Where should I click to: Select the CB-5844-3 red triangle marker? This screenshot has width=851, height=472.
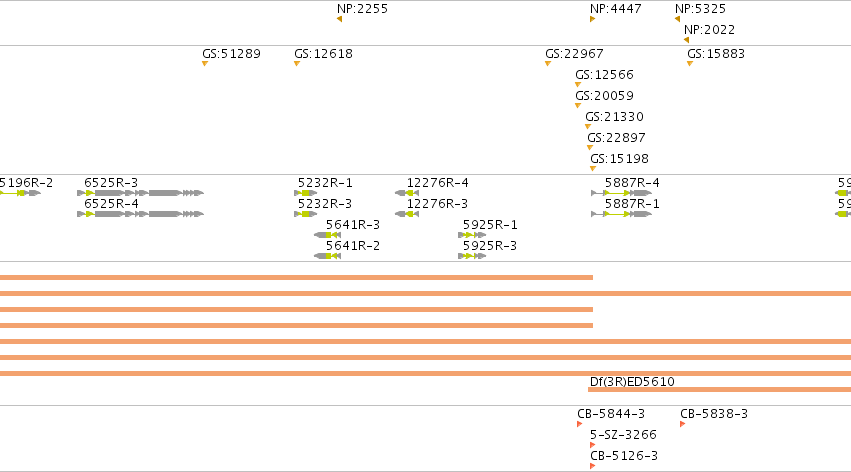point(580,424)
